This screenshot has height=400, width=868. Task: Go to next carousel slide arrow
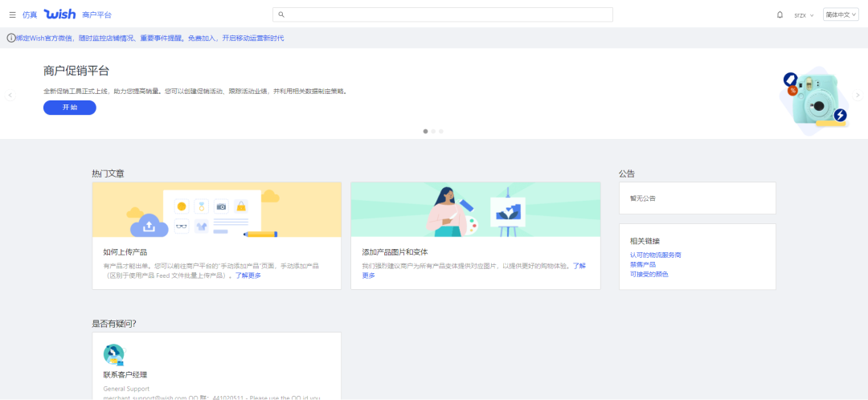[x=858, y=95]
